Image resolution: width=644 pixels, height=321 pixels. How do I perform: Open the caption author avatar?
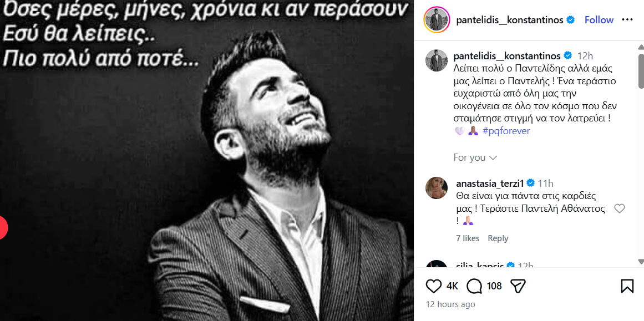coord(437,60)
